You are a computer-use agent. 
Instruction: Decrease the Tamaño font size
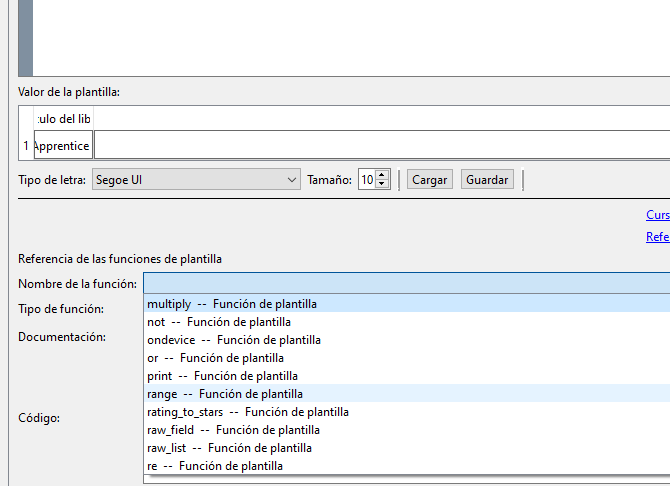click(382, 184)
